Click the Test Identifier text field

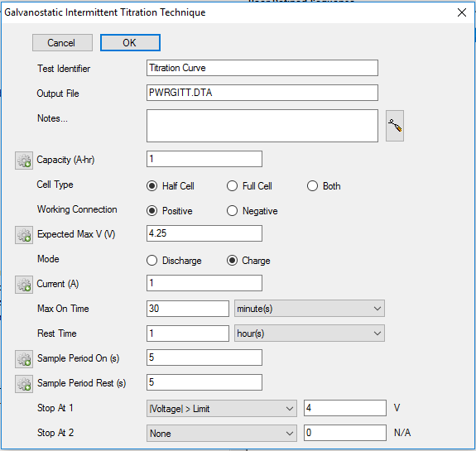point(262,68)
